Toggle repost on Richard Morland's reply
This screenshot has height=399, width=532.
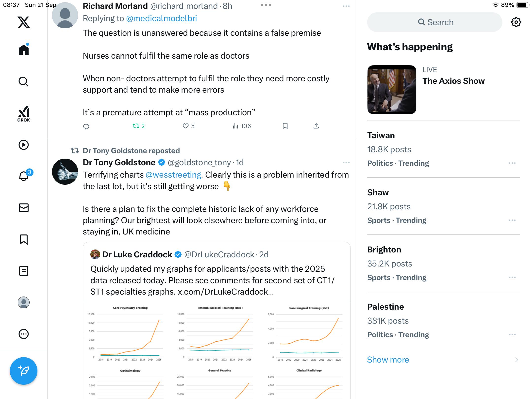pyautogui.click(x=136, y=126)
